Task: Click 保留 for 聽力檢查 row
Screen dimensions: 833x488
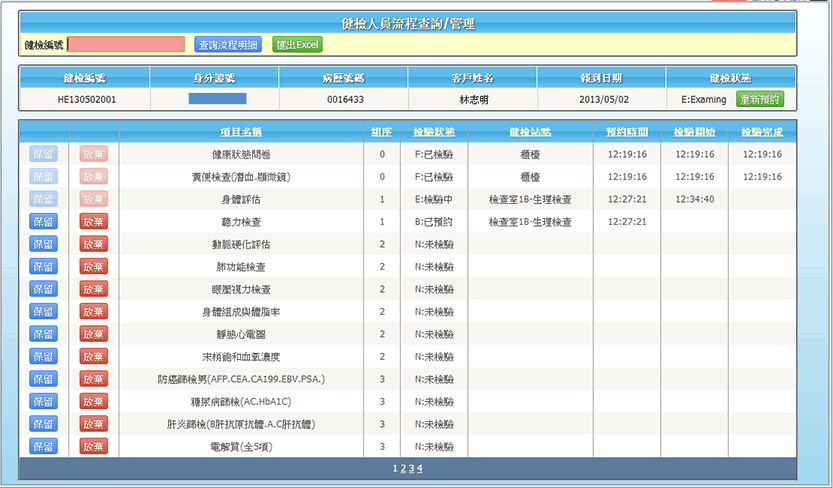Action: click(44, 221)
